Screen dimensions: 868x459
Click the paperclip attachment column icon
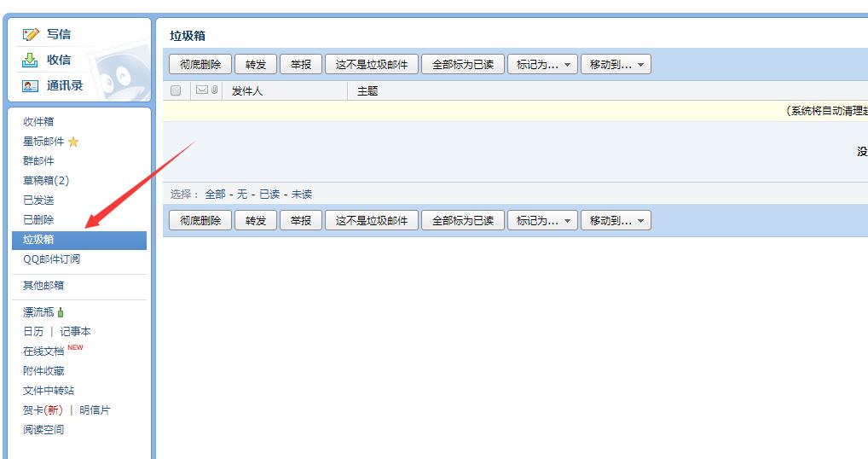(x=214, y=90)
